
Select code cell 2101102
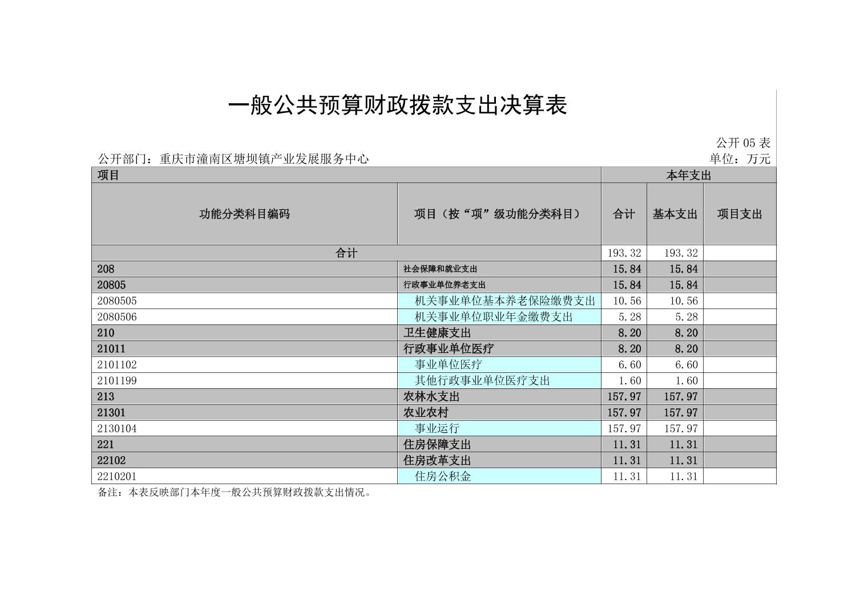pyautogui.click(x=117, y=365)
